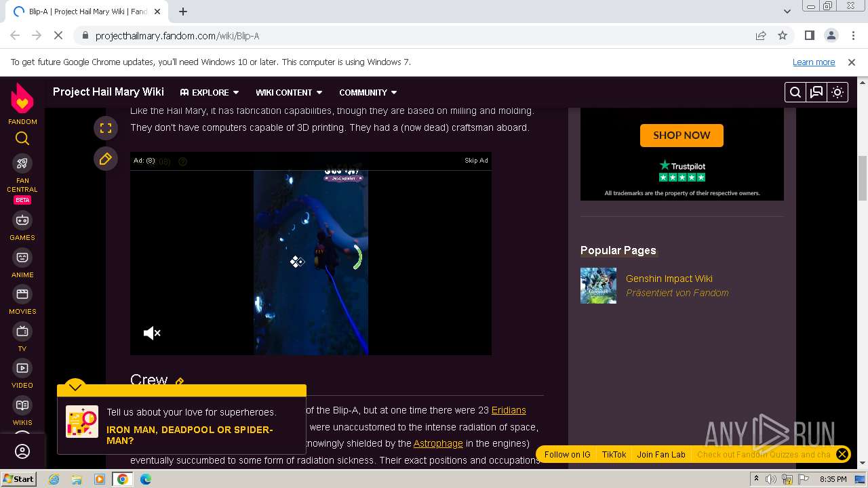Open the wiki discussions icon

tap(816, 92)
